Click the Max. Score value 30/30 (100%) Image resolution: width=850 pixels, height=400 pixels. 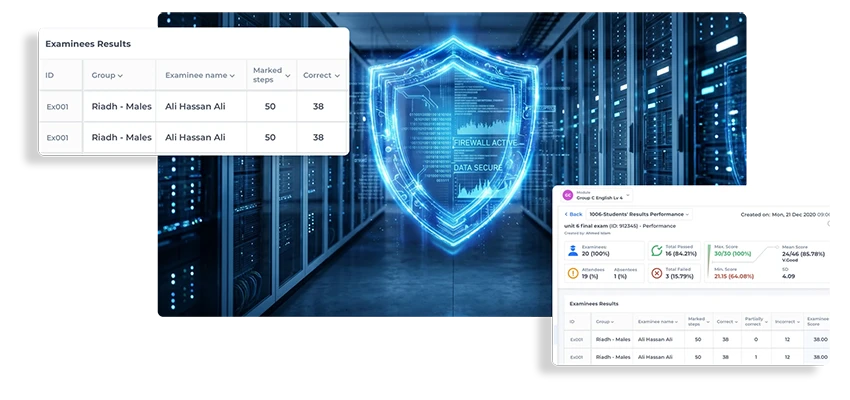pos(732,253)
